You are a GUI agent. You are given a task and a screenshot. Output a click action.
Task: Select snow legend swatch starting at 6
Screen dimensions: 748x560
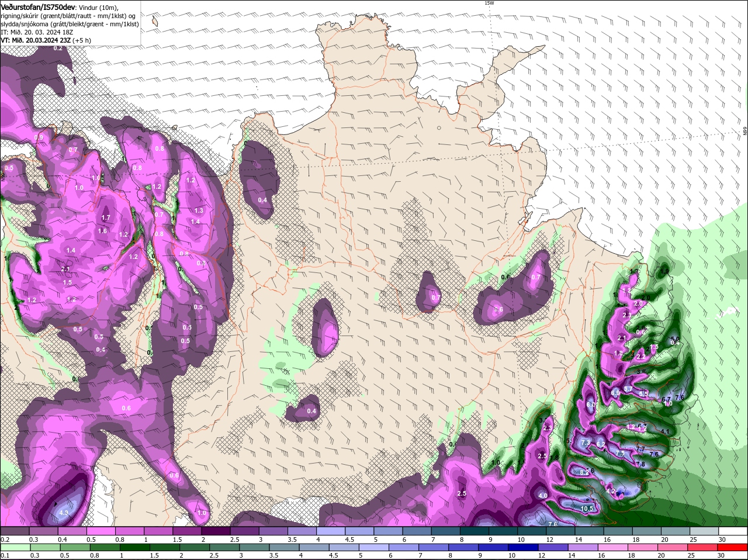[x=418, y=531]
